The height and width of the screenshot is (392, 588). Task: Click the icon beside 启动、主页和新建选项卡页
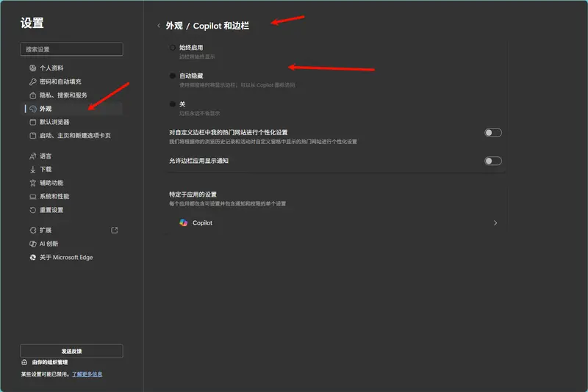coord(33,136)
